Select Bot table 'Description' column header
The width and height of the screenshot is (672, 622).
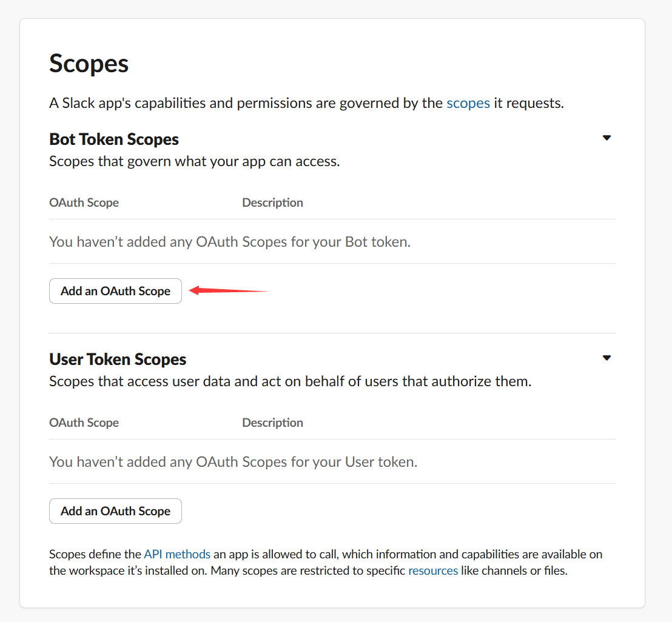coord(272,202)
